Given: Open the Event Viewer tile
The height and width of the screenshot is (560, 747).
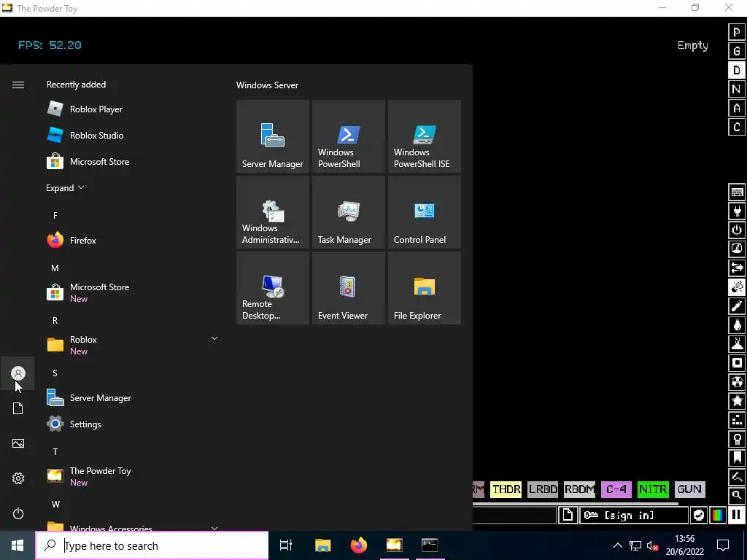Looking at the screenshot, I should [x=348, y=287].
